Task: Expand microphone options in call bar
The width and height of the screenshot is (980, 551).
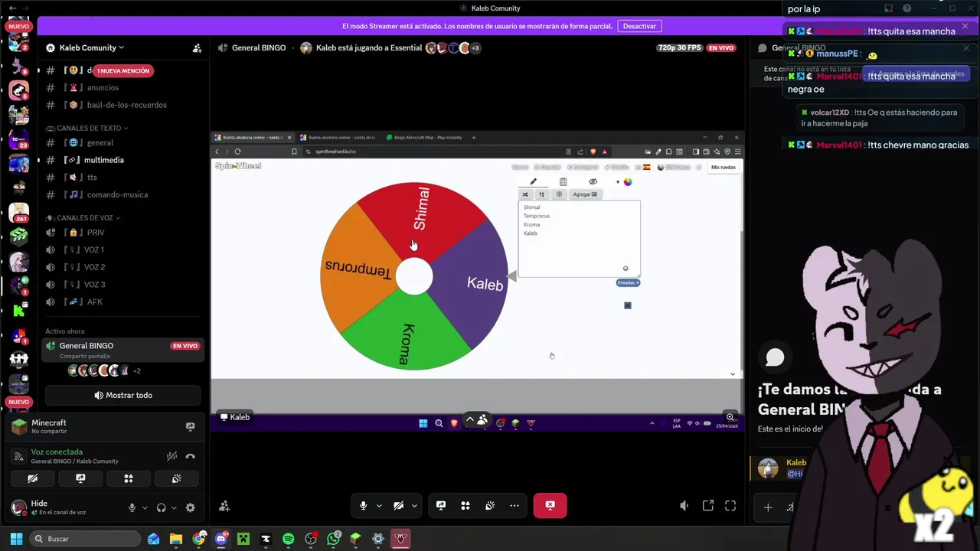Action: point(378,506)
